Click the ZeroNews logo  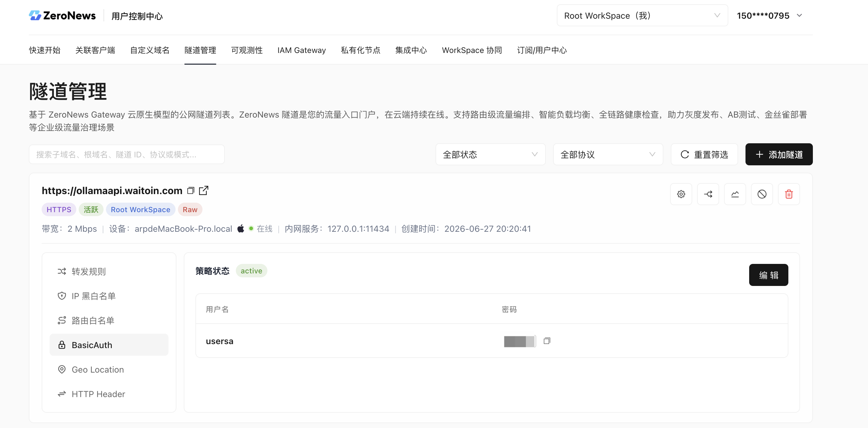pyautogui.click(x=62, y=16)
